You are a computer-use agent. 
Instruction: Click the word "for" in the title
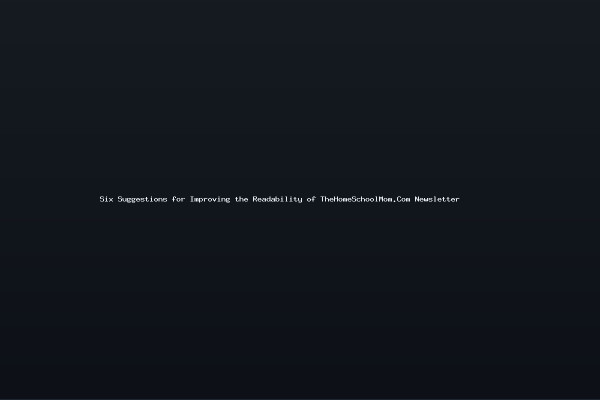(178, 199)
